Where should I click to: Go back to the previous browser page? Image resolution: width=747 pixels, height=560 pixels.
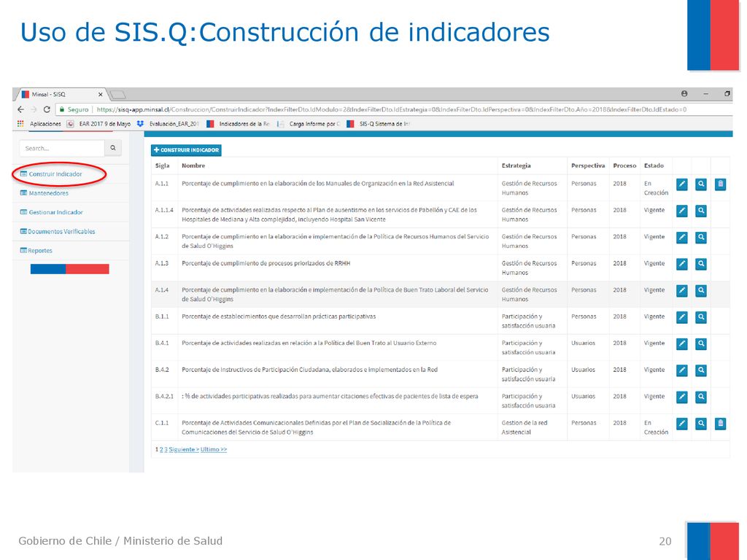[20, 109]
